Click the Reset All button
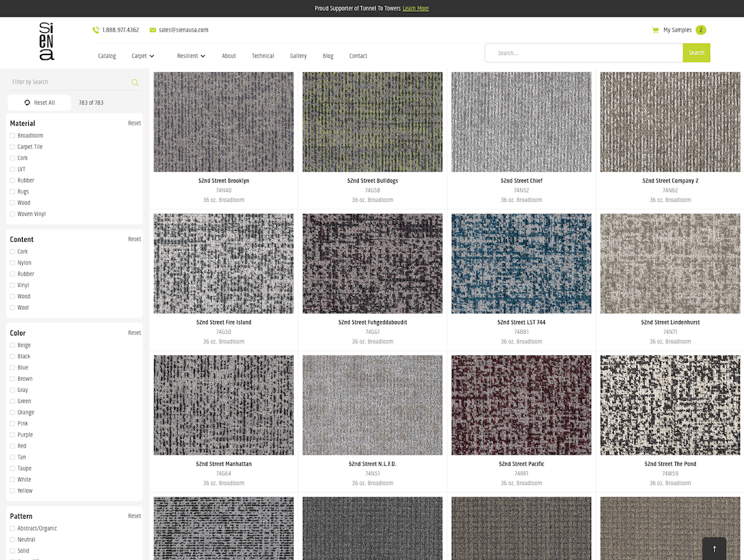744x560 pixels. [x=39, y=103]
